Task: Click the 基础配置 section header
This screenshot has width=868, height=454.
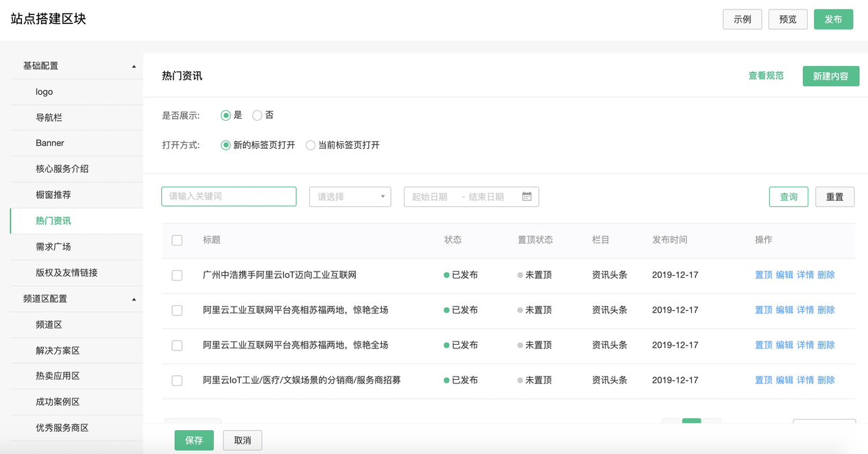Action: coord(76,66)
